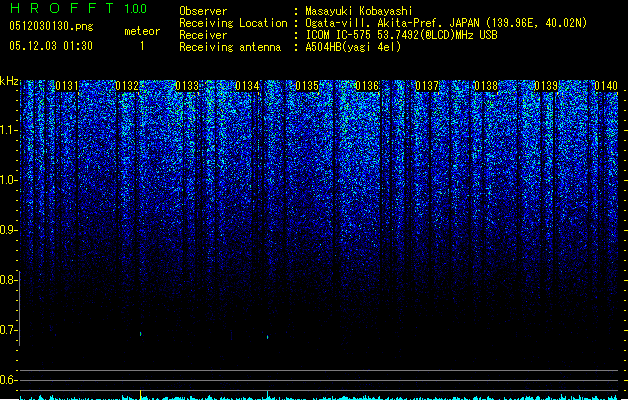Click the 0137 time marker
This screenshot has height=400, width=629.
(x=427, y=86)
